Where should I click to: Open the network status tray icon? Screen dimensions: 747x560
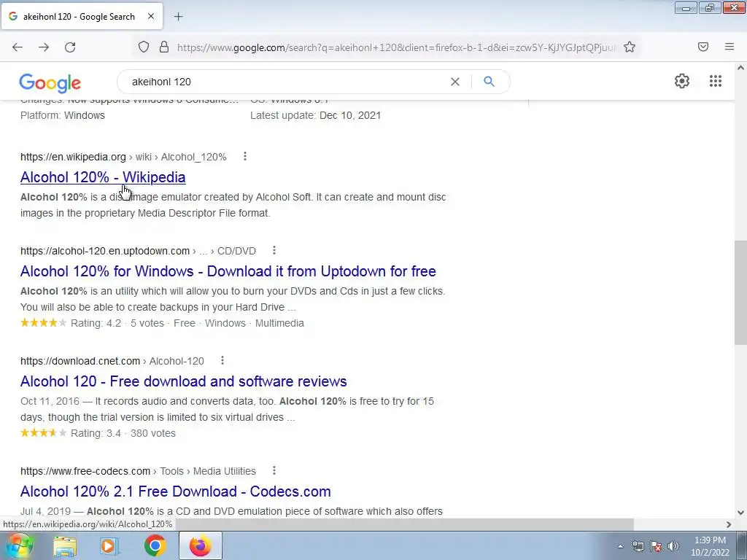pyautogui.click(x=638, y=546)
